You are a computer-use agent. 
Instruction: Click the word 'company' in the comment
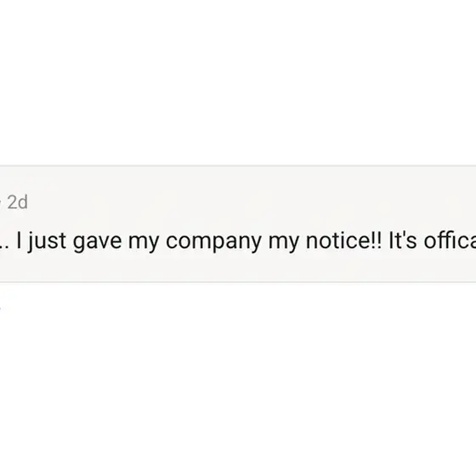tap(213, 241)
